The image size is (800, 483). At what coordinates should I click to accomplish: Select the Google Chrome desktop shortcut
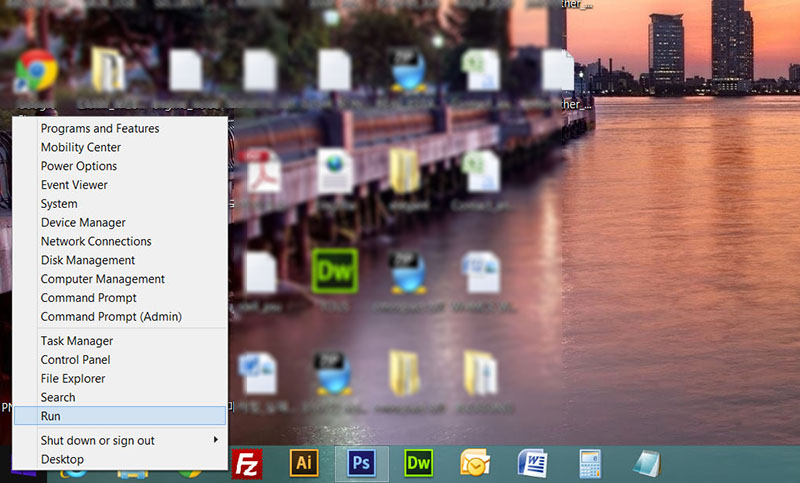pyautogui.click(x=36, y=71)
